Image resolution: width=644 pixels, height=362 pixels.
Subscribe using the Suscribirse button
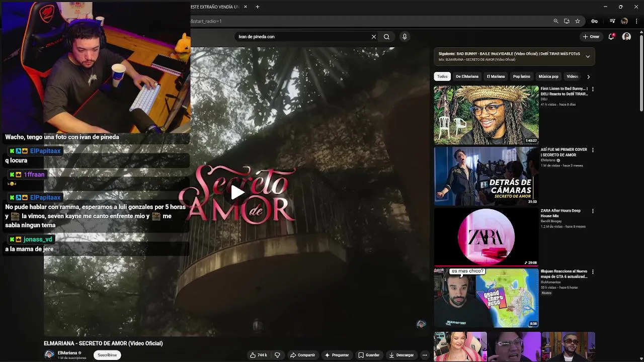click(107, 355)
